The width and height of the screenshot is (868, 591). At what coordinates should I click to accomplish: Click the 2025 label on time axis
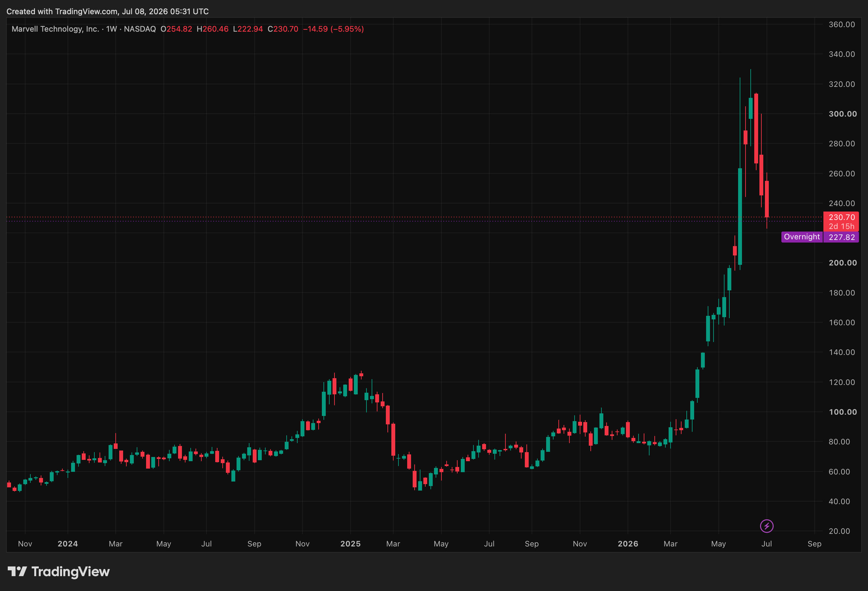click(x=350, y=544)
